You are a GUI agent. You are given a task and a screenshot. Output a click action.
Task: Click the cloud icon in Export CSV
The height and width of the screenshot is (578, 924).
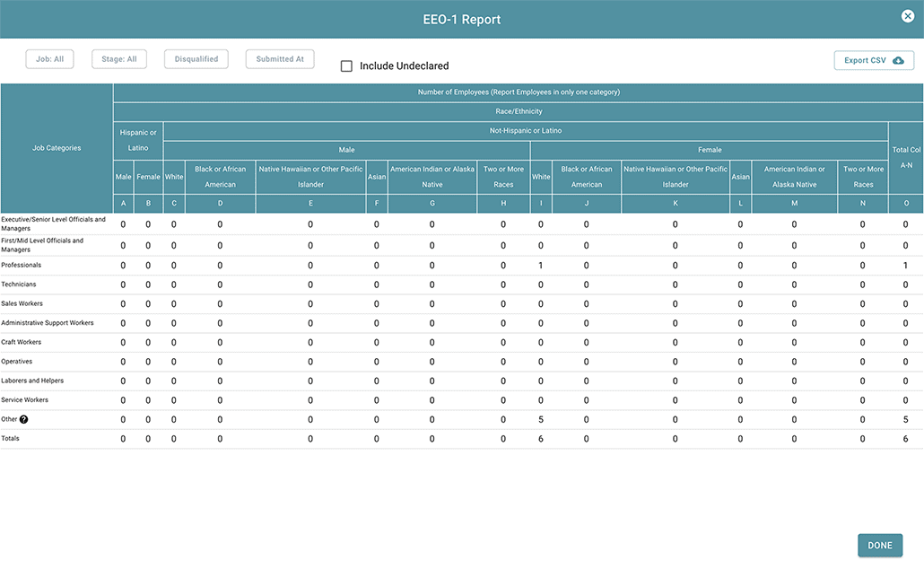coord(898,60)
